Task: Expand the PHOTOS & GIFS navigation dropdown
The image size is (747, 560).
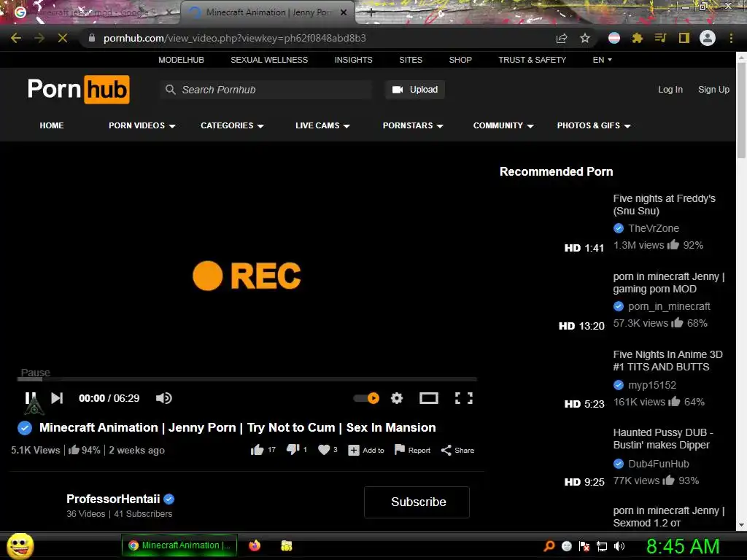Action: (594, 125)
